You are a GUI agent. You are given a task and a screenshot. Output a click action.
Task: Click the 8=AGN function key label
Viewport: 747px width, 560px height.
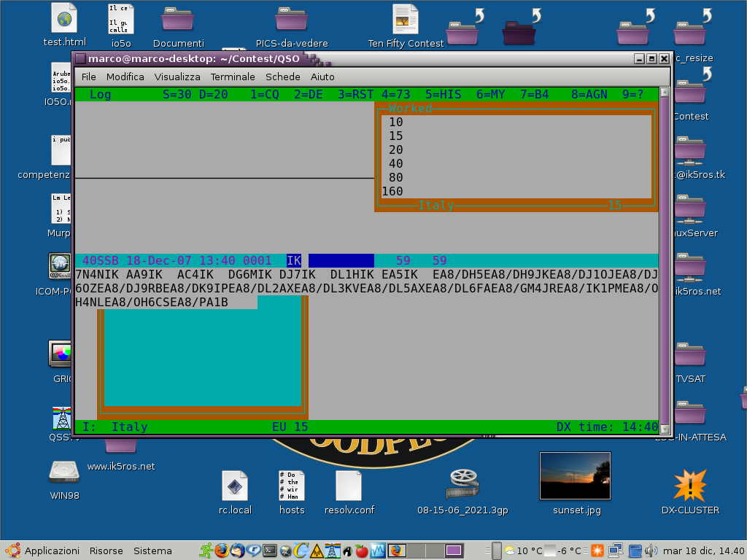[x=589, y=94]
